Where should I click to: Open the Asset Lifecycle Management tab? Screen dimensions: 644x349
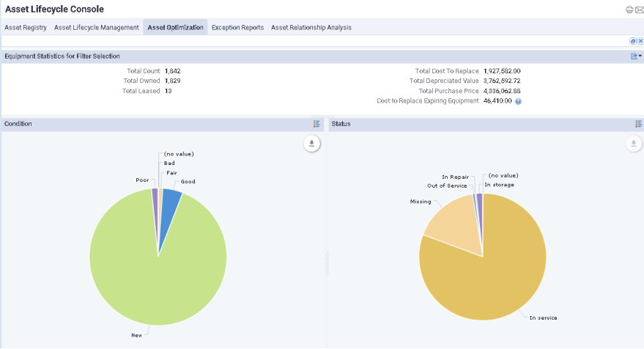(96, 28)
